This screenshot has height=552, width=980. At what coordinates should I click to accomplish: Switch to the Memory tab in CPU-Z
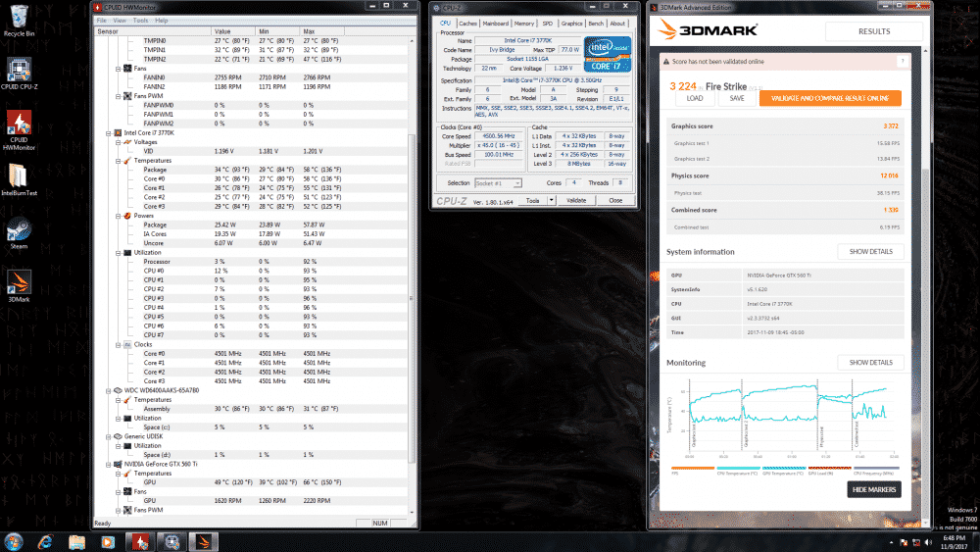click(x=523, y=24)
